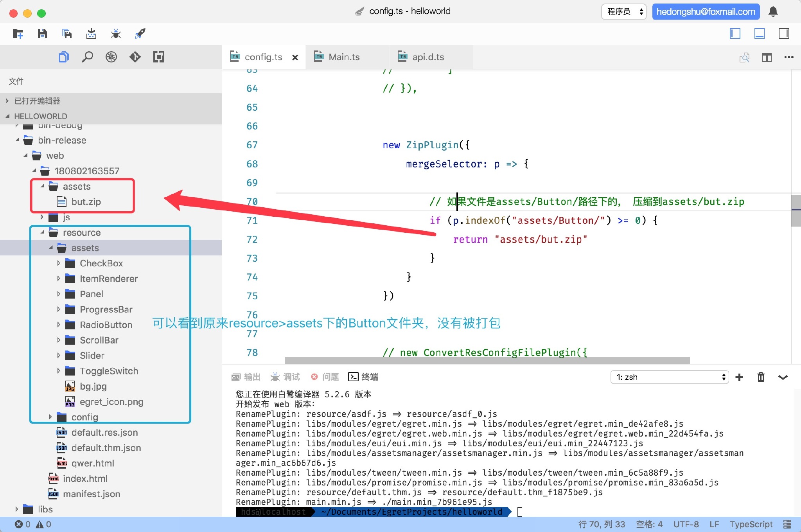Delete the terminal with trash icon
This screenshot has height=532, width=801.
[761, 377]
